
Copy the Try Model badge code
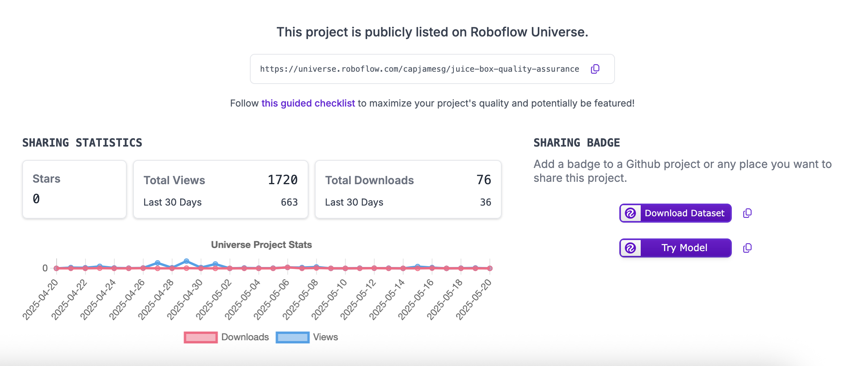tap(747, 248)
